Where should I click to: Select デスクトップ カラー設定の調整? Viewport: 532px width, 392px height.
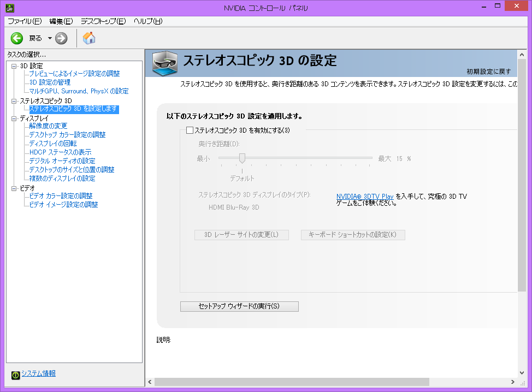(67, 135)
